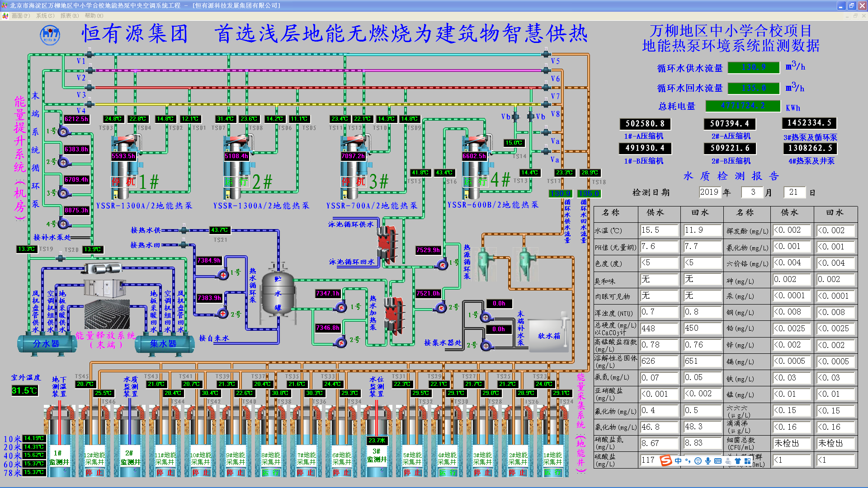
Task: Toggle the 3# heat pump 停机 status indicator
Action: (x=354, y=182)
